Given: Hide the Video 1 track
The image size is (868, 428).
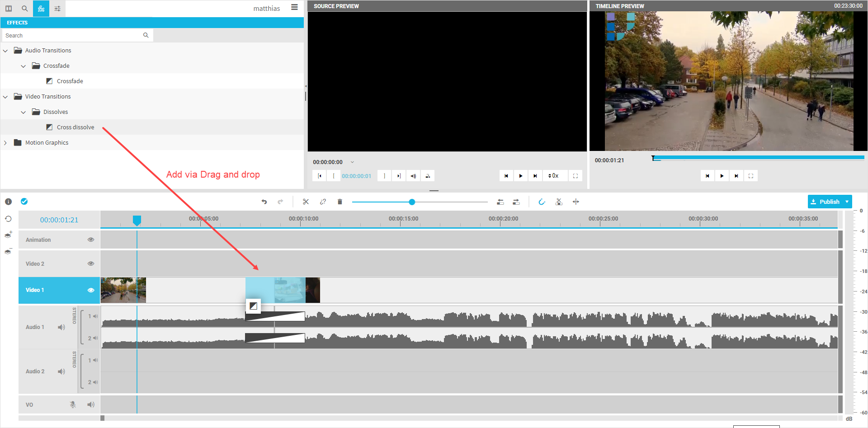Looking at the screenshot, I should tap(91, 290).
